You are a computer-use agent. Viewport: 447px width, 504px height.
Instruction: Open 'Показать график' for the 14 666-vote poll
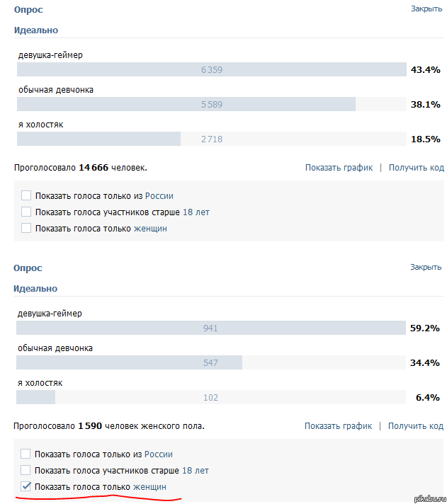pyautogui.click(x=339, y=168)
